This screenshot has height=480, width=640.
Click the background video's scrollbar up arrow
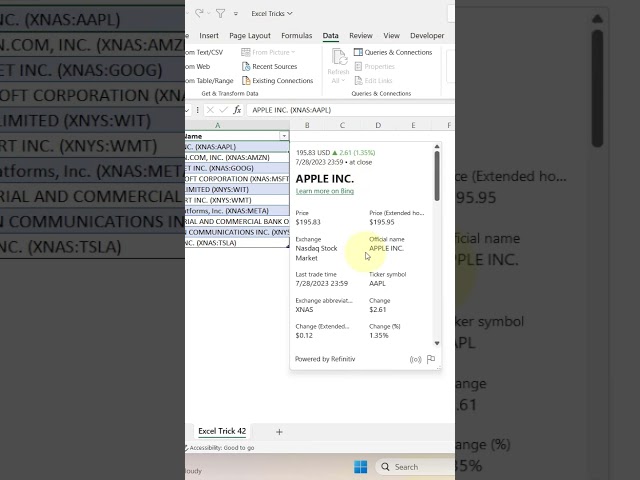(x=597, y=19)
